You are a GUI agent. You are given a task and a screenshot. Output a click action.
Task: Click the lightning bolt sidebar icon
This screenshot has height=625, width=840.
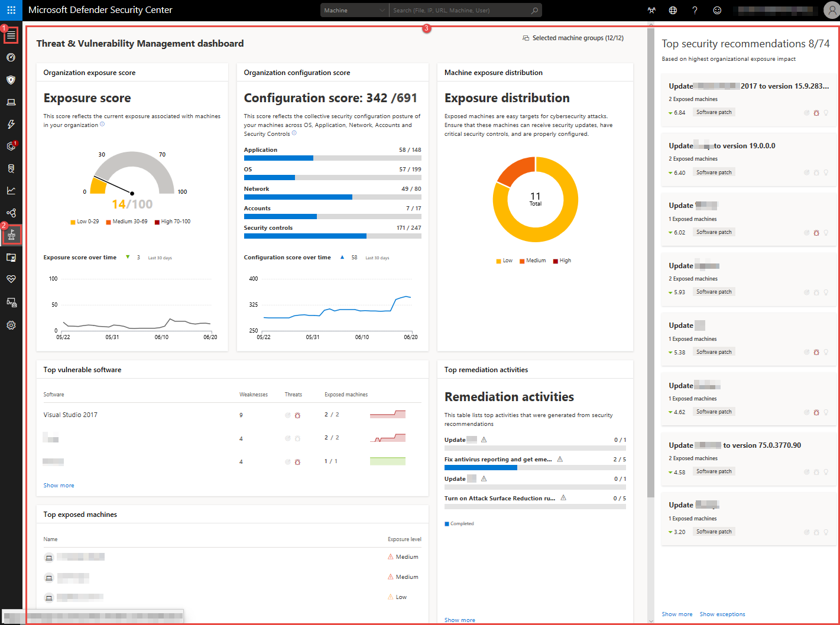click(11, 124)
